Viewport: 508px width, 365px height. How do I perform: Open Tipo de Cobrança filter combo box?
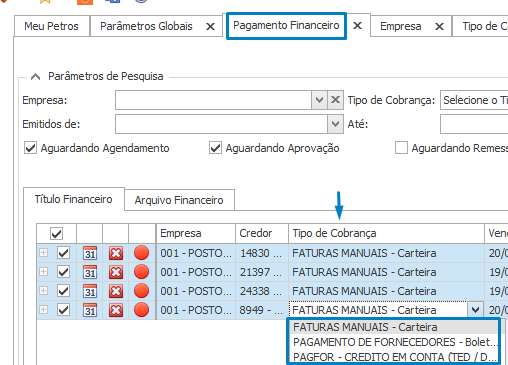point(474,100)
